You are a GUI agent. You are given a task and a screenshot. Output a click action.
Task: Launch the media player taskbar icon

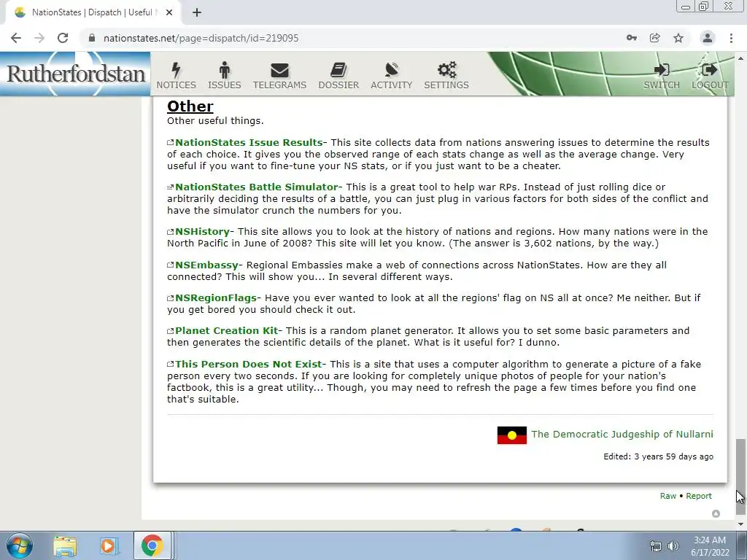click(x=108, y=546)
